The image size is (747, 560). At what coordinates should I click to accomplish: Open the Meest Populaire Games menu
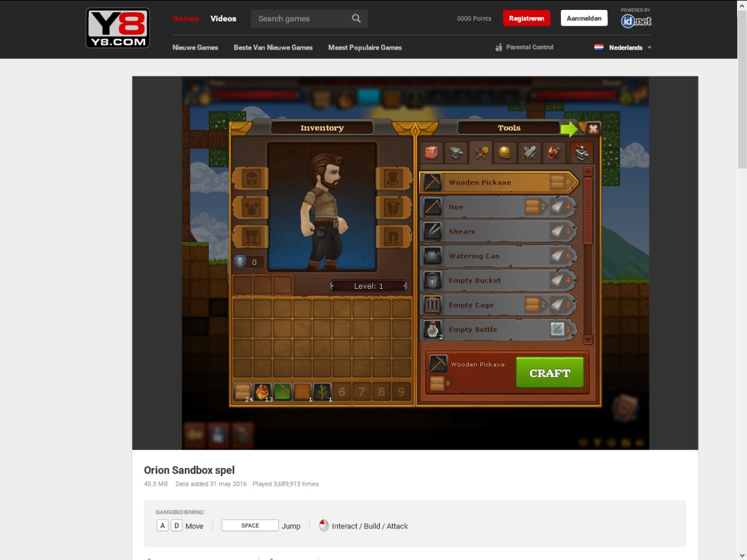[365, 47]
